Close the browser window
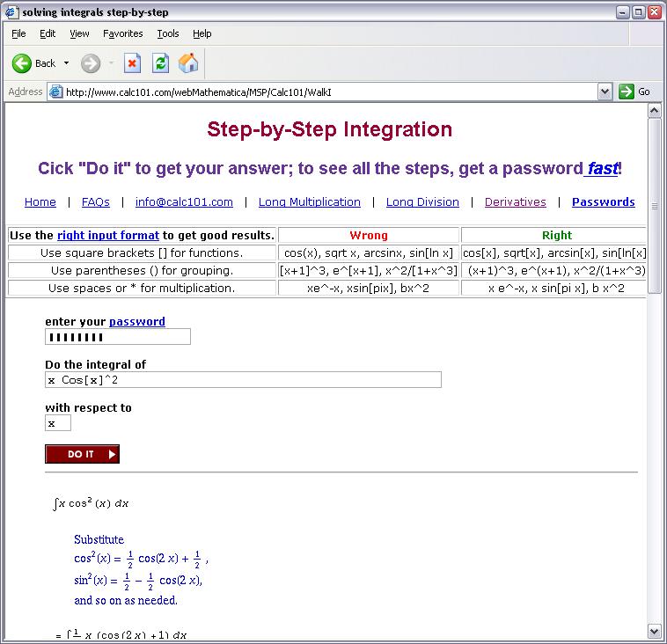667x644 pixels. coord(654,12)
